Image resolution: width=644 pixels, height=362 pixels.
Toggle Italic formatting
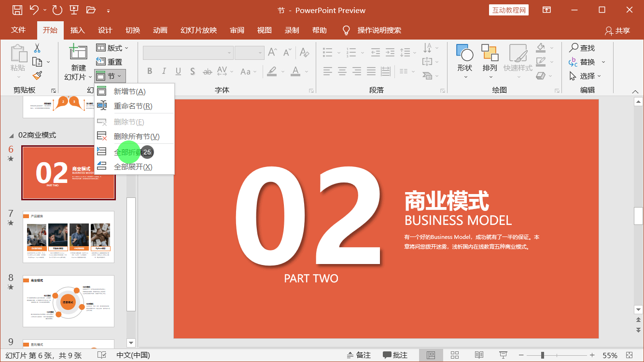[x=164, y=71]
